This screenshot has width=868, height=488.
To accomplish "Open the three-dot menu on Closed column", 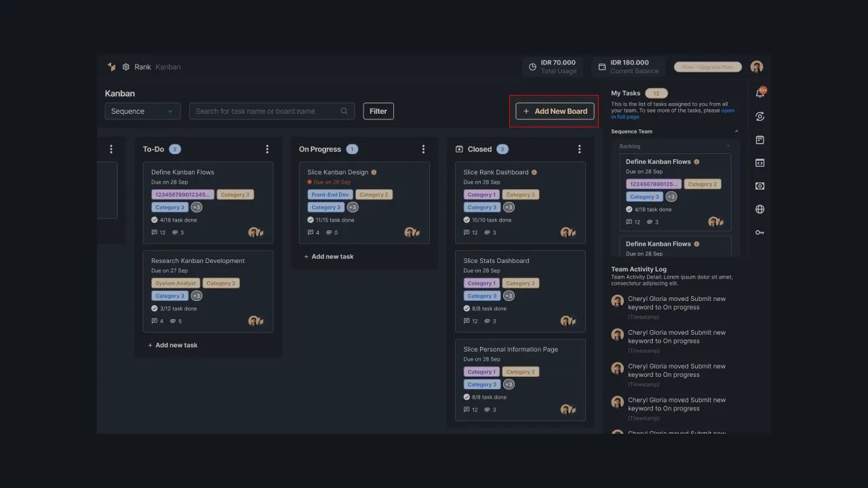I will coord(579,148).
